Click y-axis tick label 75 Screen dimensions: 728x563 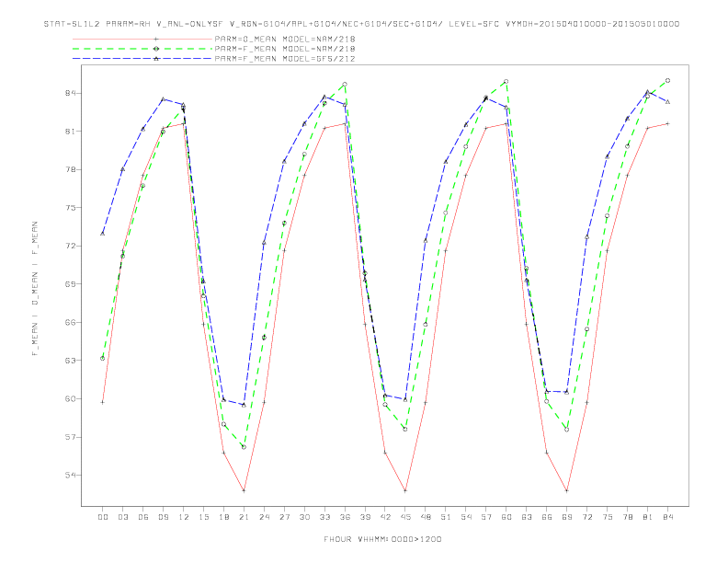pyautogui.click(x=70, y=208)
